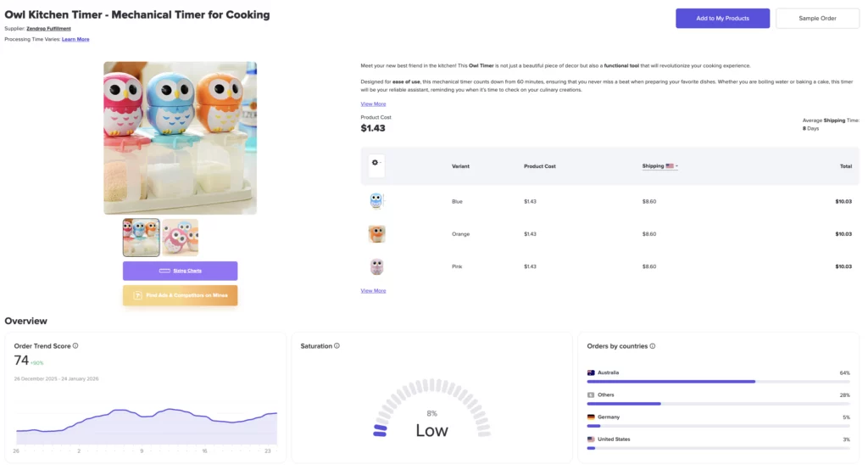Click the Pink owl variant image
This screenshot has height=470, width=868.
377,266
